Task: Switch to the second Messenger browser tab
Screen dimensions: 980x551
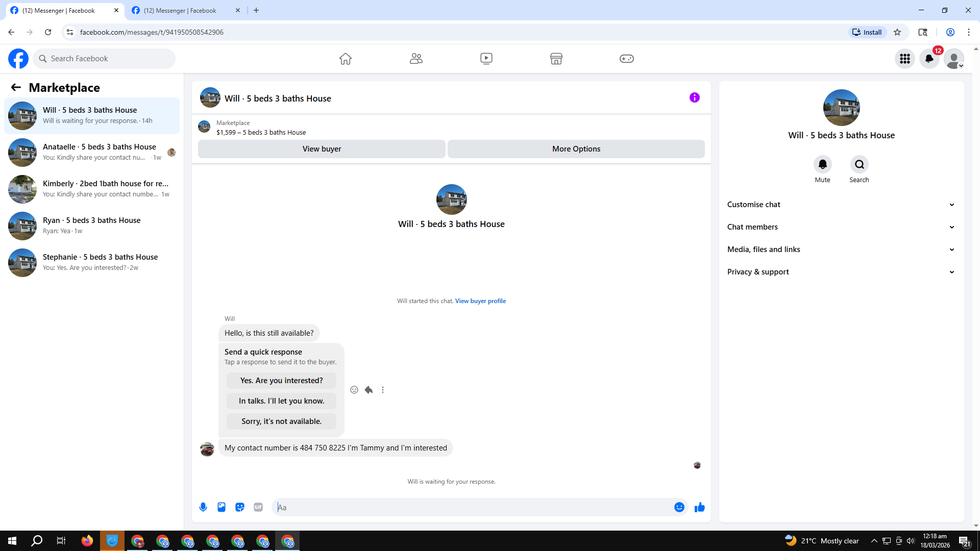Action: [186, 11]
